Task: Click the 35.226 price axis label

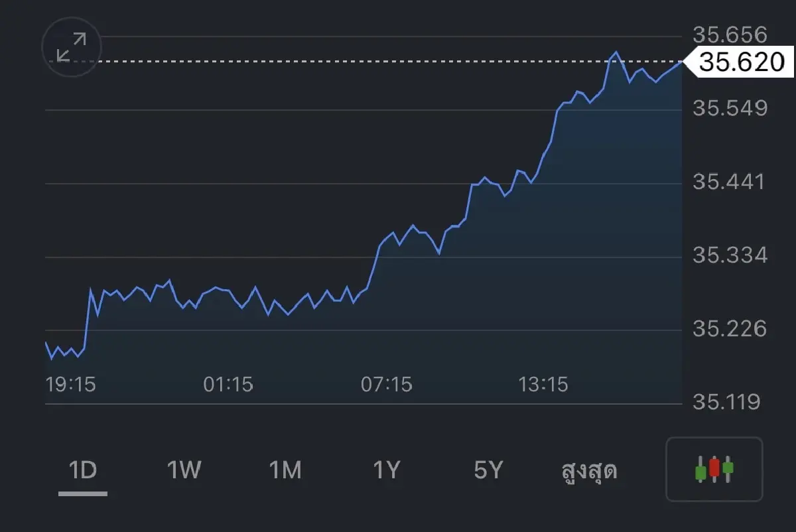Action: point(730,329)
